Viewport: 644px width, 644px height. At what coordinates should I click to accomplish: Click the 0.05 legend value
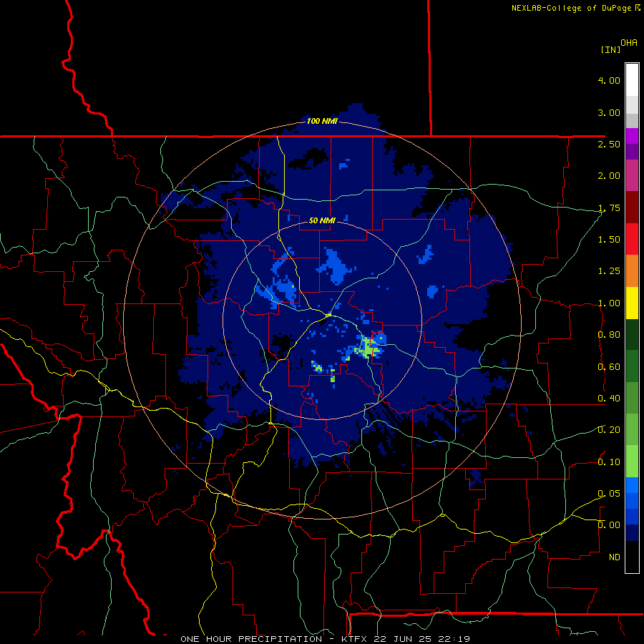tap(609, 494)
